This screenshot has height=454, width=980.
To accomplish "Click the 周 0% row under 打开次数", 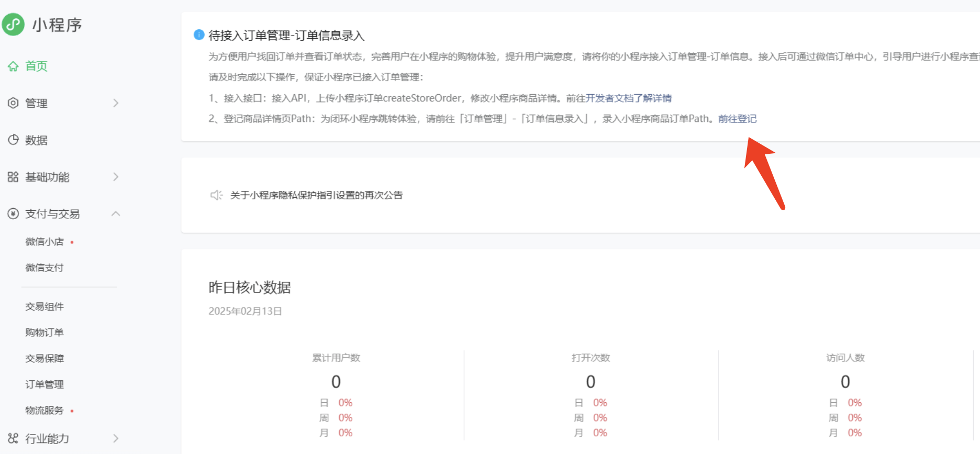I will coord(591,418).
